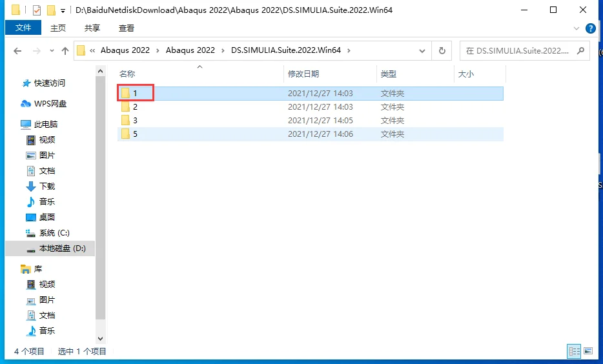Screen dimensions: 603x364
Task: Click DS.SIMULIA.Suite.2022.Win64 breadcrumb segment
Action: 286,50
